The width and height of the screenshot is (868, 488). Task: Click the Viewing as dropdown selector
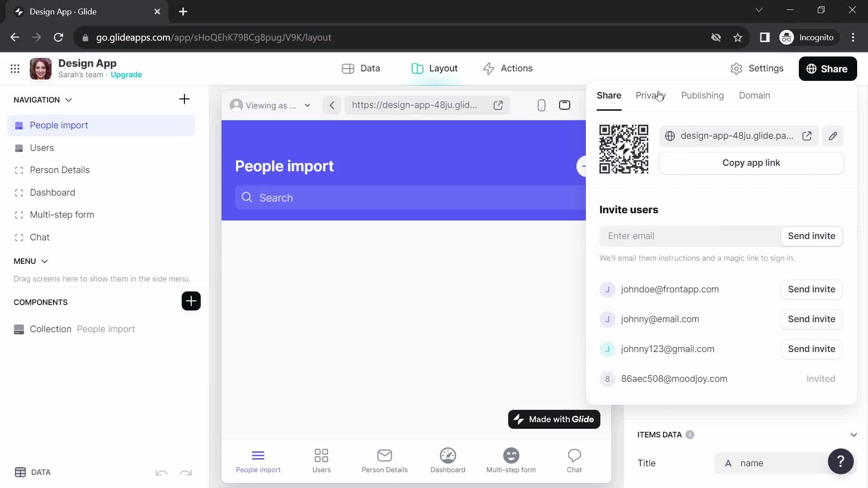tap(271, 105)
